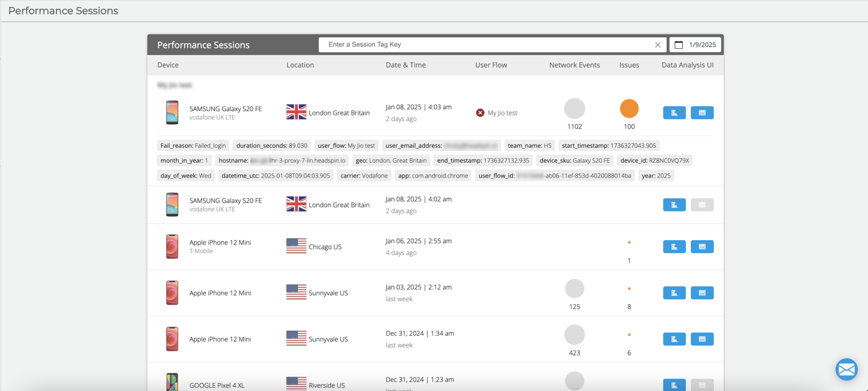Select the device_sku: Galaxy S20 FE tag
Screen dimensions: 868x391
pos(575,161)
